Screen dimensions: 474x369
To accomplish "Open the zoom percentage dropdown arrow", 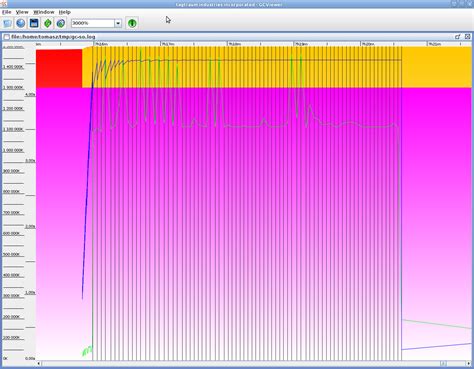I will coord(118,23).
